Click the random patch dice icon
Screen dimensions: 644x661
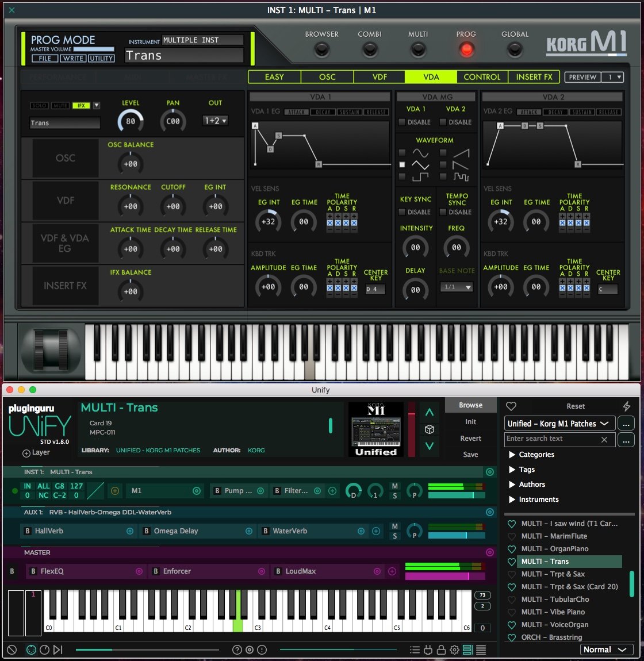[x=430, y=429]
